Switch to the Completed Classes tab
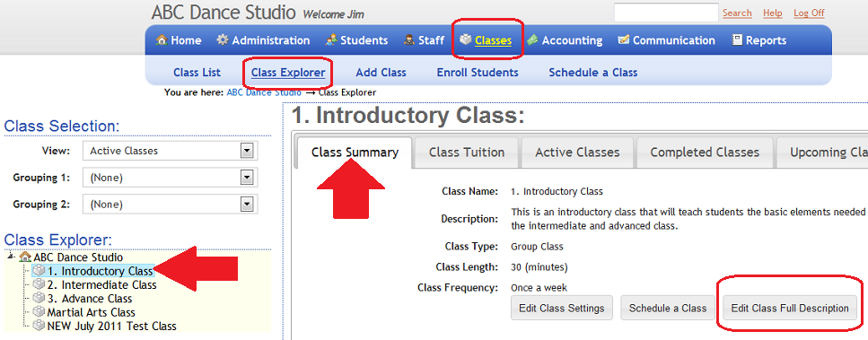Image resolution: width=868 pixels, height=340 pixels. [705, 153]
